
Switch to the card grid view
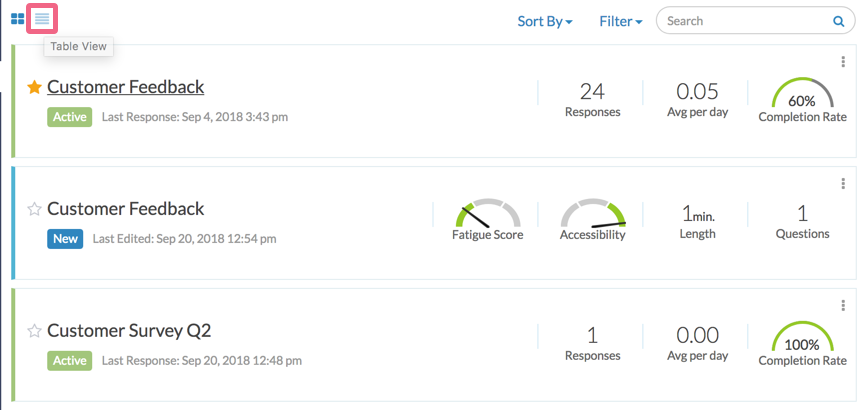17,19
